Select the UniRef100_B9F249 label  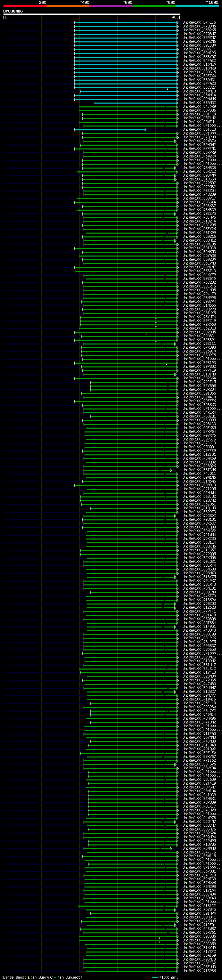tap(199, 321)
